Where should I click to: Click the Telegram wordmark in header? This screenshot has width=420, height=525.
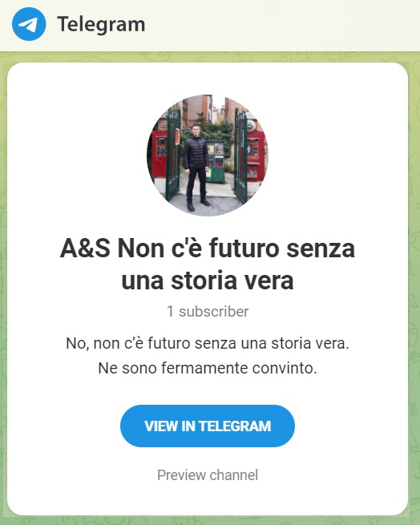(x=101, y=24)
